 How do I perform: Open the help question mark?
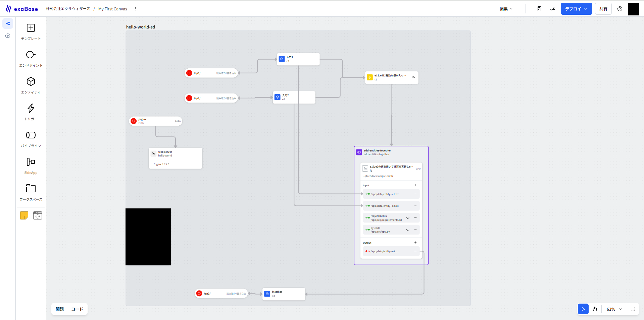click(x=620, y=9)
